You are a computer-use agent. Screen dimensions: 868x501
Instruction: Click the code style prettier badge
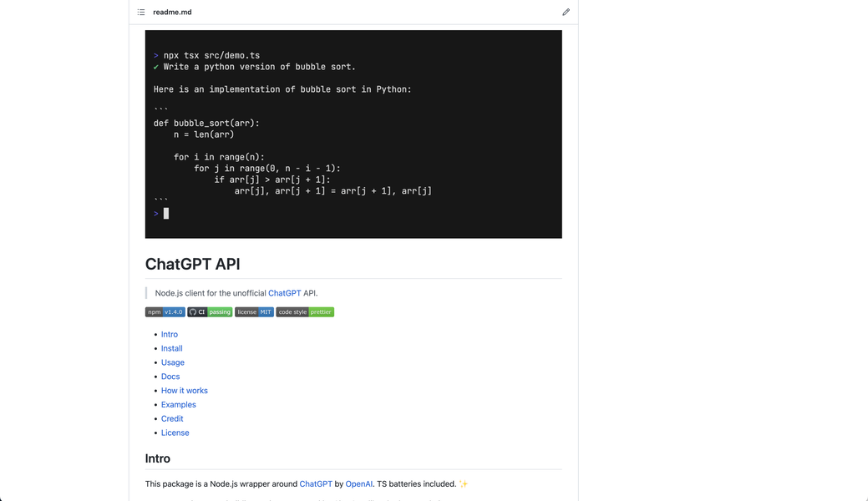tap(305, 312)
